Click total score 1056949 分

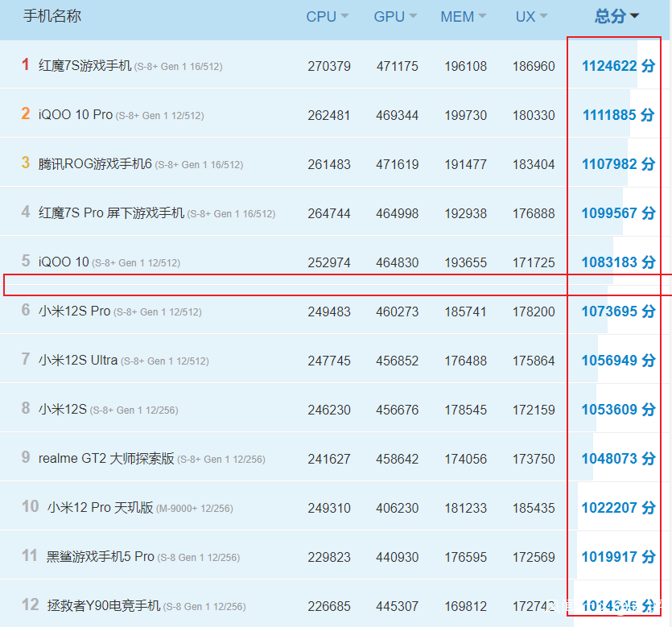[618, 361]
